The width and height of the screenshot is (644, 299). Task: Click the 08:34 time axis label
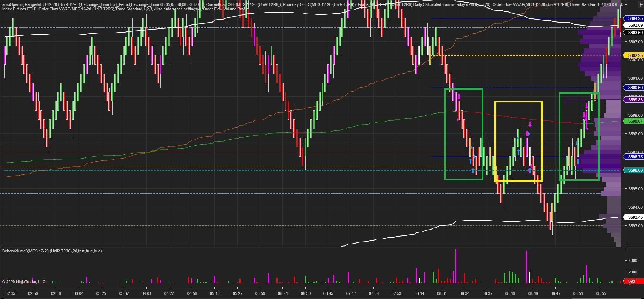coord(464,293)
